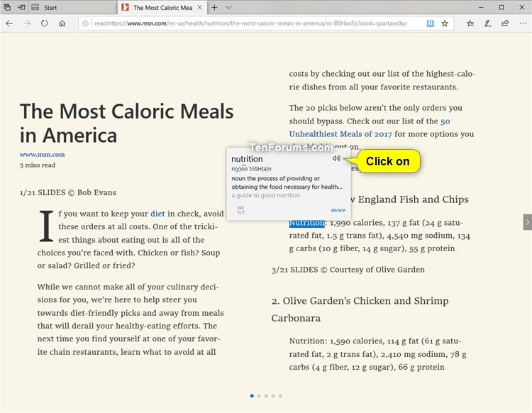Click 'nutrition' headword in definition popup

point(247,159)
